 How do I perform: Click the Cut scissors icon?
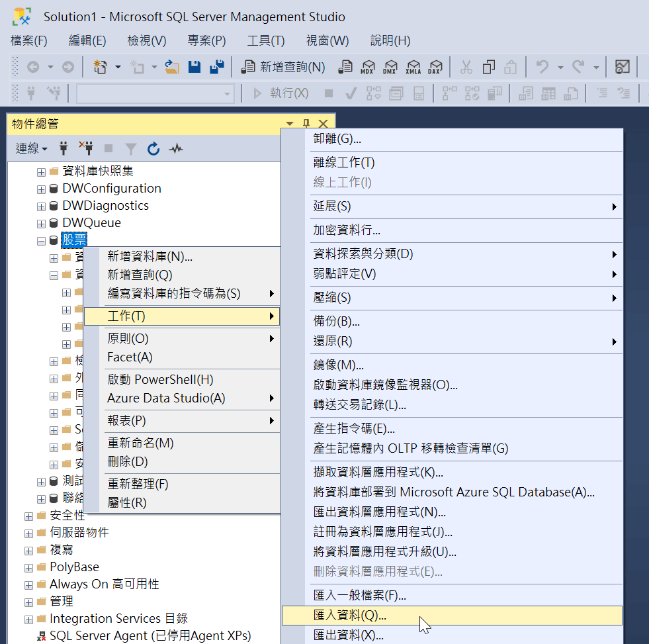466,67
